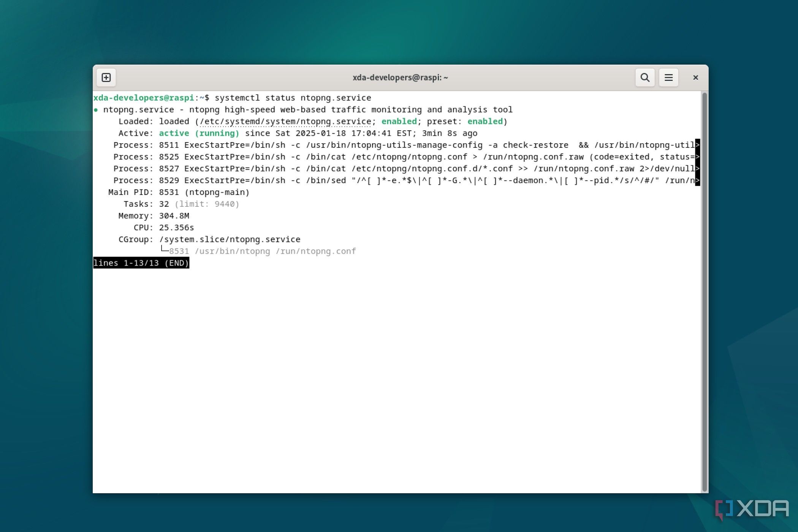Click the xda-developers@raspi prompt text
Image resolution: width=798 pixels, height=532 pixels.
(144, 98)
